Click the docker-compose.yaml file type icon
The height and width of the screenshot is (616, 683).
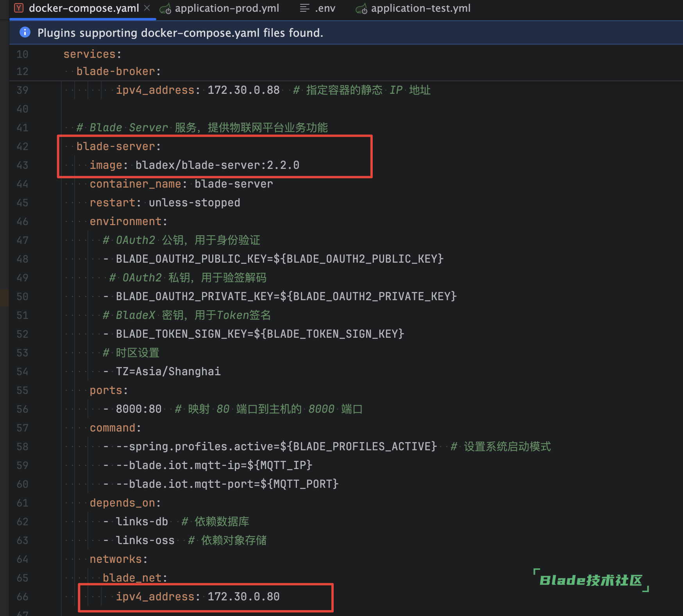19,8
